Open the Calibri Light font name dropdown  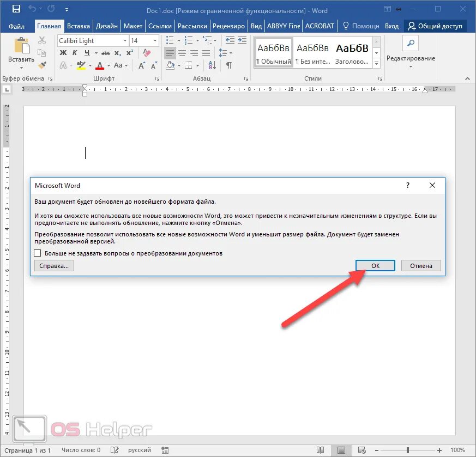[x=125, y=41]
